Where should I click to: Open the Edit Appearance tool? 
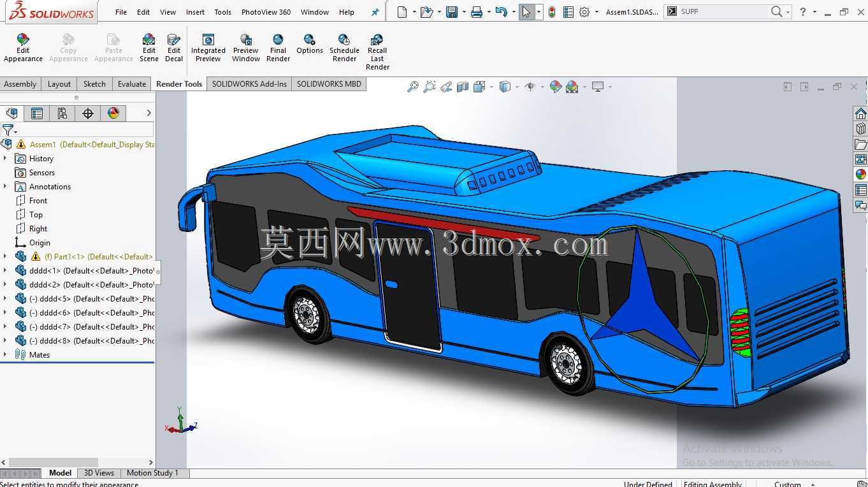23,48
